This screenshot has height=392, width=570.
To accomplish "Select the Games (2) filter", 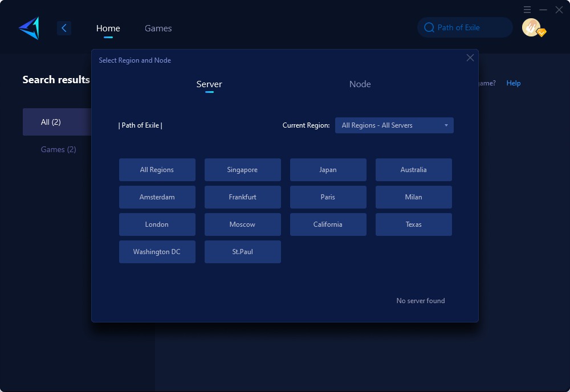I will pyautogui.click(x=58, y=149).
